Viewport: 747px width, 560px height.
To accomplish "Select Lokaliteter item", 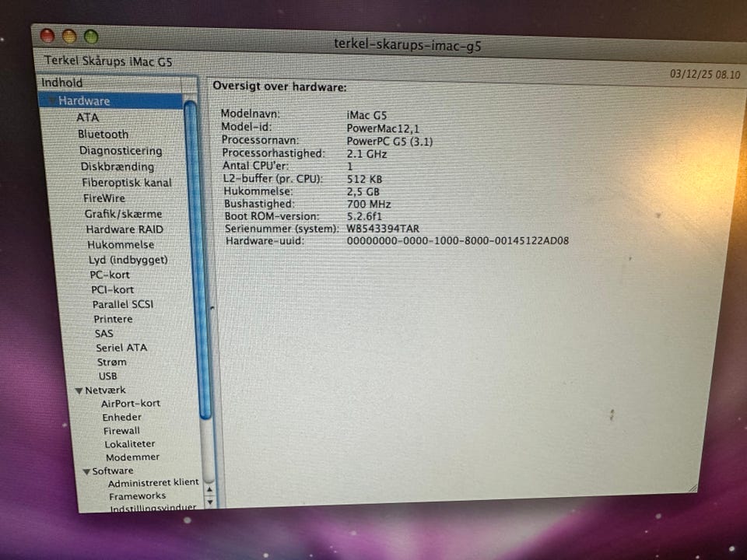I will (130, 444).
